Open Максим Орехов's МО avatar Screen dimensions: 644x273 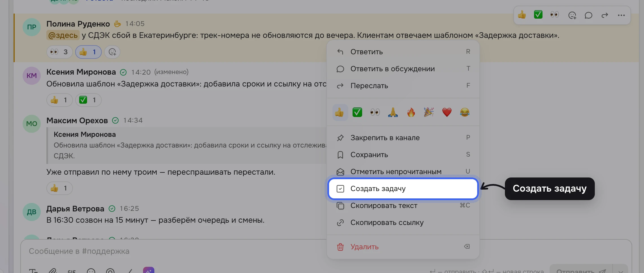32,123
